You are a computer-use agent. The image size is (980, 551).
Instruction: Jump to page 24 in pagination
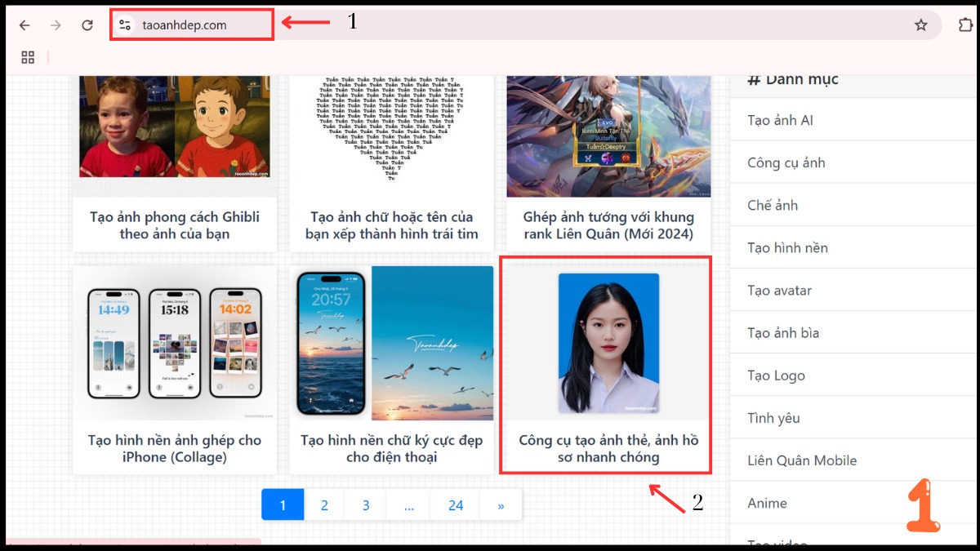pos(454,504)
